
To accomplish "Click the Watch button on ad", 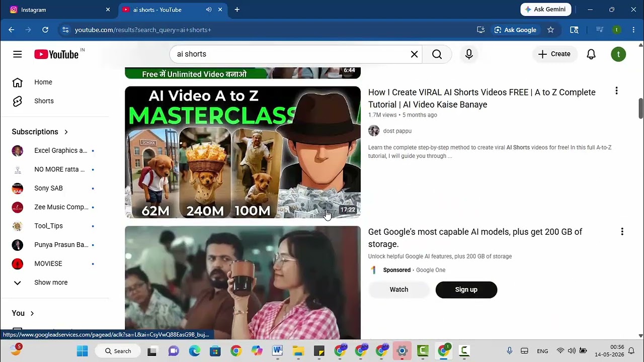I will click(399, 290).
